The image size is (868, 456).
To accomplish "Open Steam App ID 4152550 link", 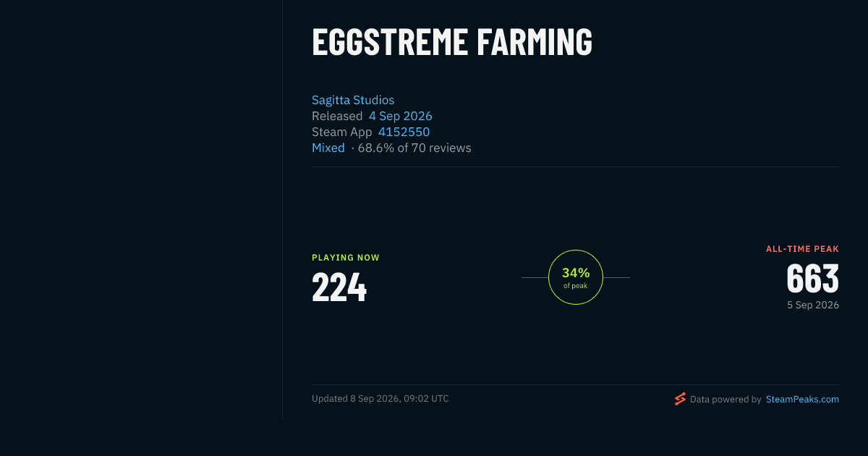I will (404, 132).
